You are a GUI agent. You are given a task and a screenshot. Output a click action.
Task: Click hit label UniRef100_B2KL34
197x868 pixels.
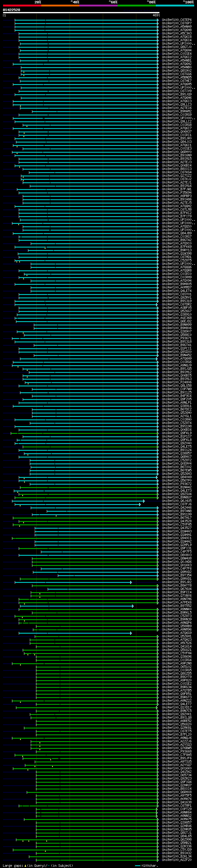(177, 856)
